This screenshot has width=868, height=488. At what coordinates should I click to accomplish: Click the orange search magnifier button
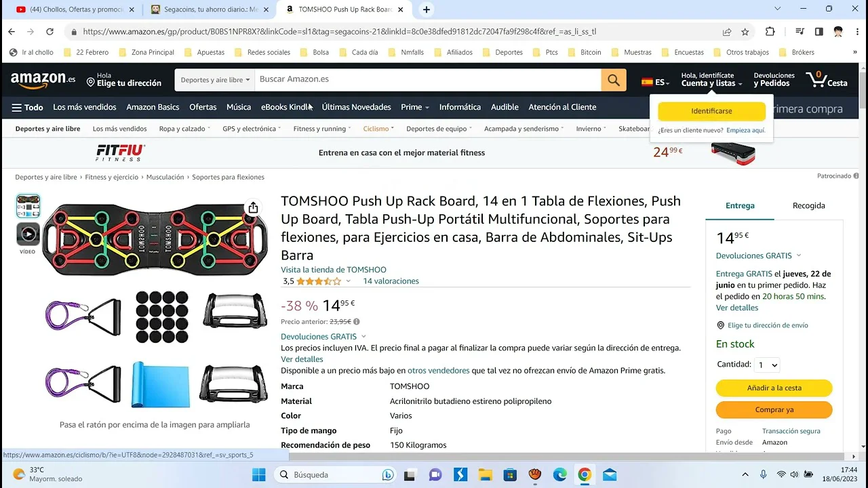[613, 80]
